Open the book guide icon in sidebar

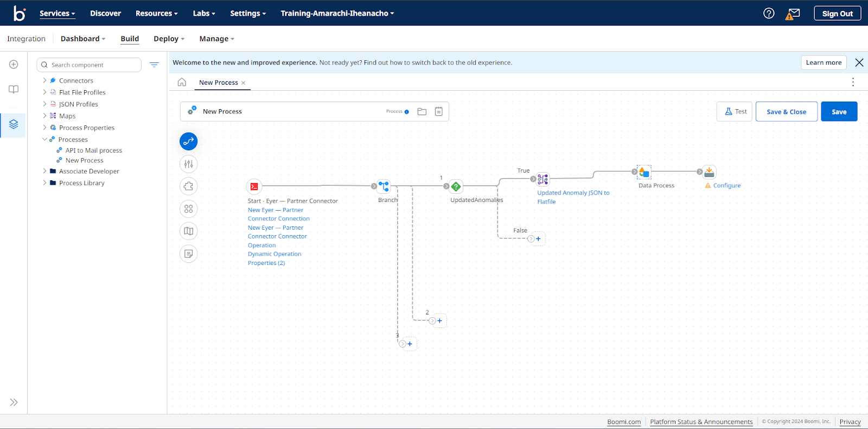click(x=14, y=89)
